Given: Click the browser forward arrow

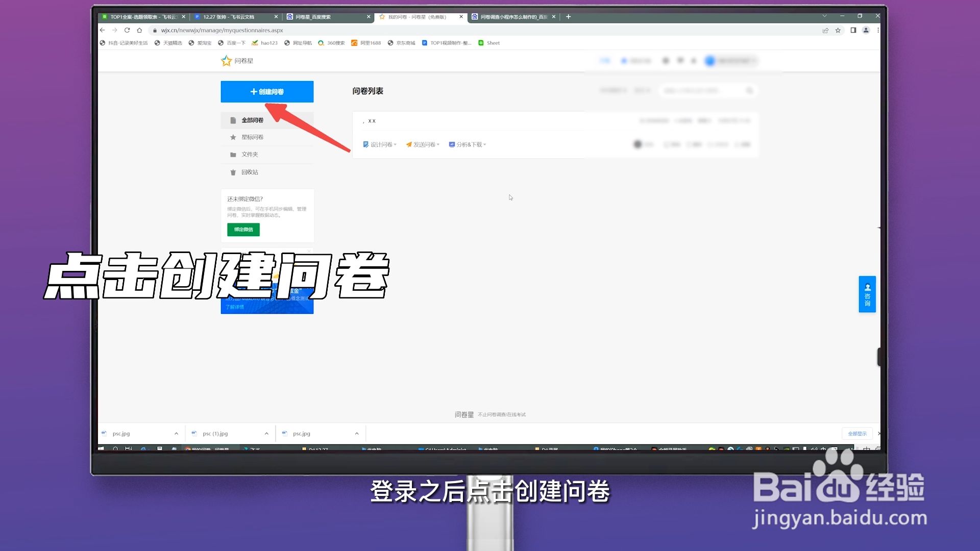Looking at the screenshot, I should click(115, 30).
